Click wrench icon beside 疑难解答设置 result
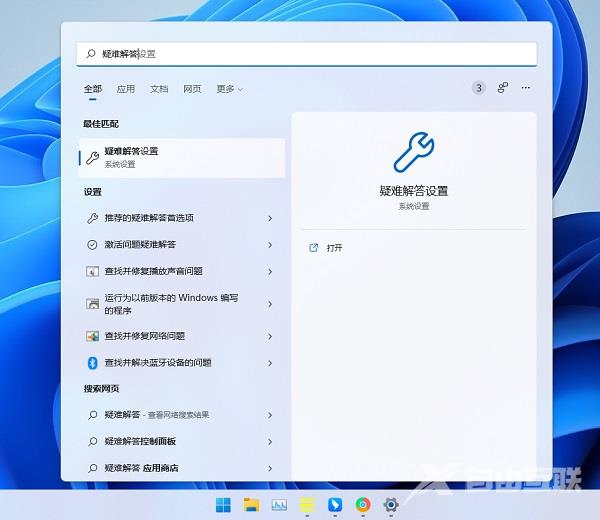Screen dimensions: 600x520 pyautogui.click(x=92, y=158)
